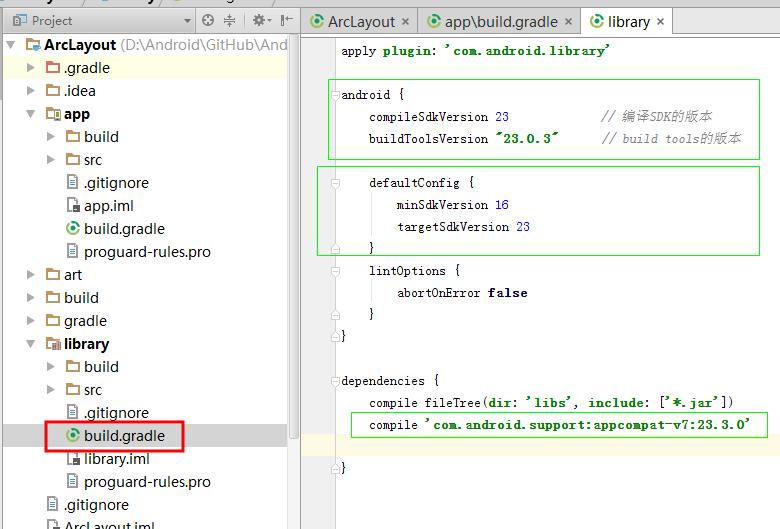The image size is (780, 529).
Task: Click the compile fileTree libs line
Action: (551, 403)
